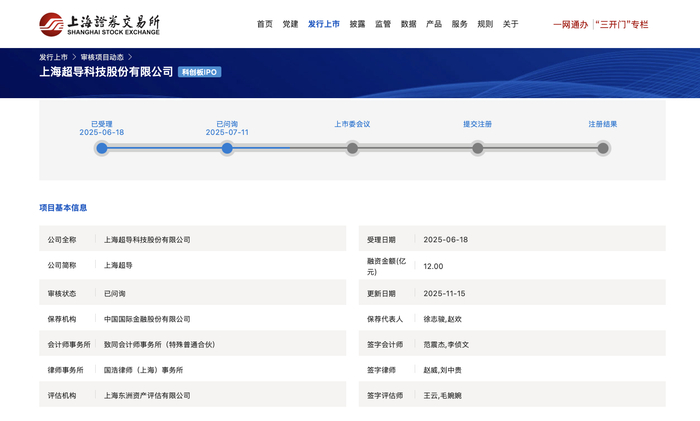700x421 pixels.
Task: Click the company name heading in banner
Action: [x=106, y=72]
